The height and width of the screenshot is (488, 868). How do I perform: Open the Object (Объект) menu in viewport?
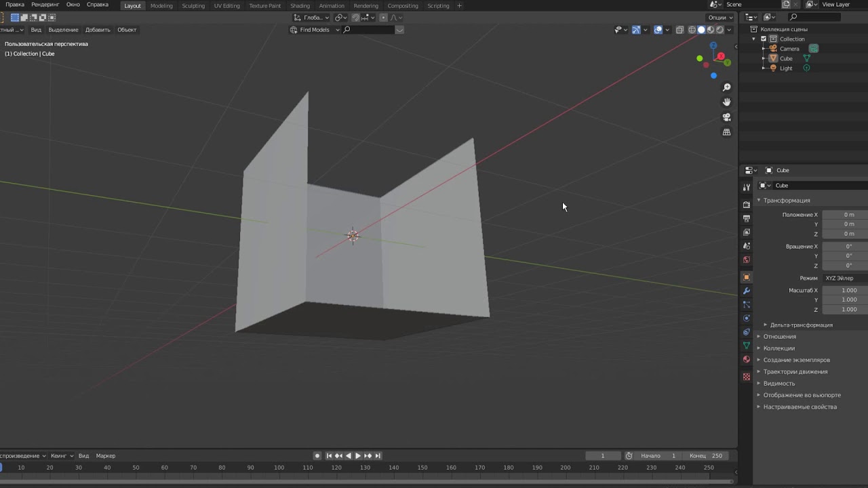point(127,30)
